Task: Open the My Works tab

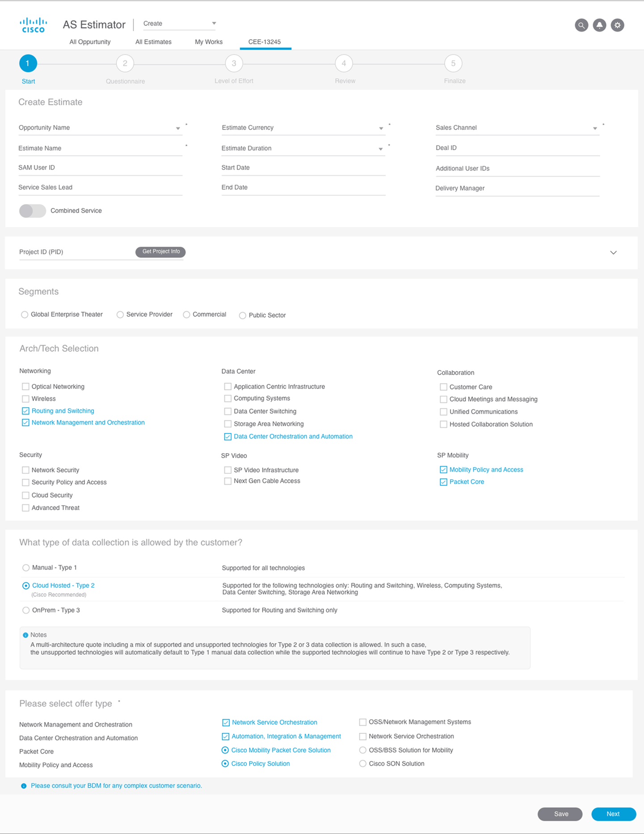Action: point(209,42)
